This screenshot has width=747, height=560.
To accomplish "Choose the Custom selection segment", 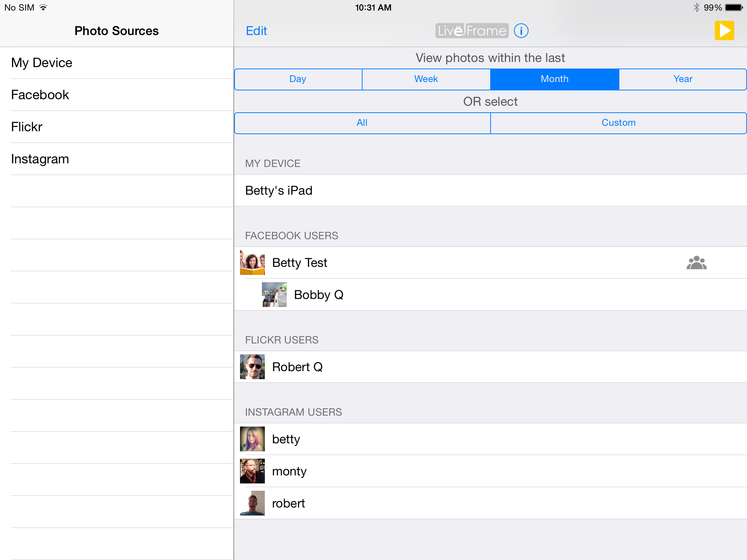I will point(619,123).
